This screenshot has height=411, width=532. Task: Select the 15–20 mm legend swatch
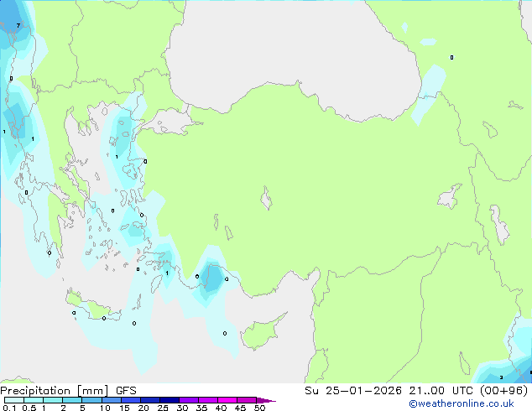pos(131,400)
